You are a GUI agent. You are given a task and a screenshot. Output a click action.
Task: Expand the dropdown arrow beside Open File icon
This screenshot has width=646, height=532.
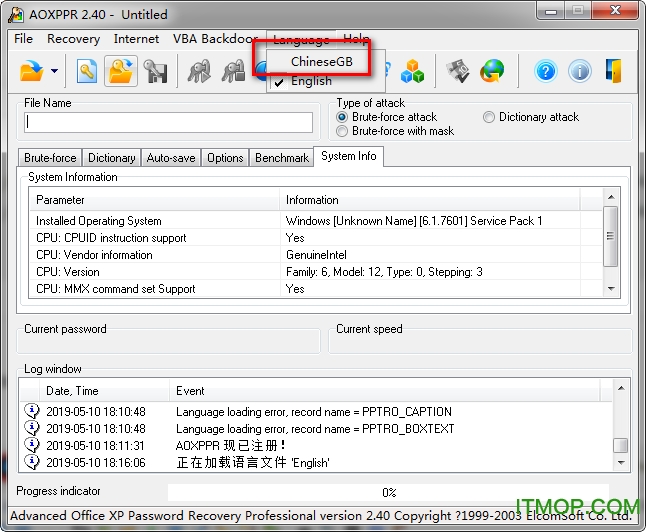tap(54, 71)
